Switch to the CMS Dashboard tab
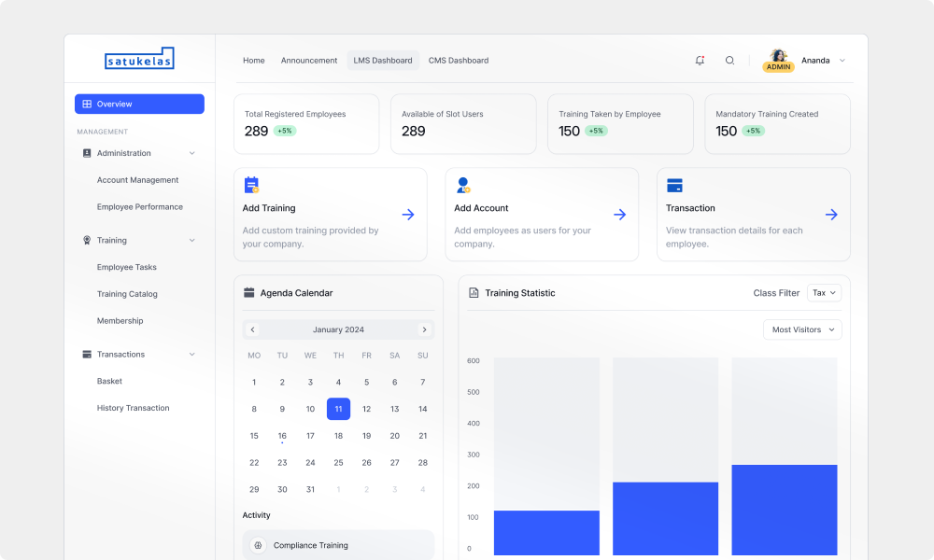 [x=459, y=60]
